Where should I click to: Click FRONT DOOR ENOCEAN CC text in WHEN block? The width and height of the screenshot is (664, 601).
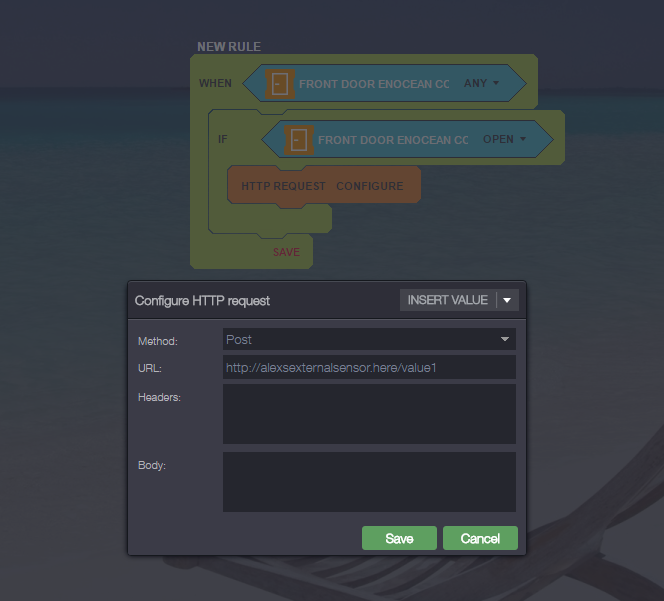pos(373,85)
